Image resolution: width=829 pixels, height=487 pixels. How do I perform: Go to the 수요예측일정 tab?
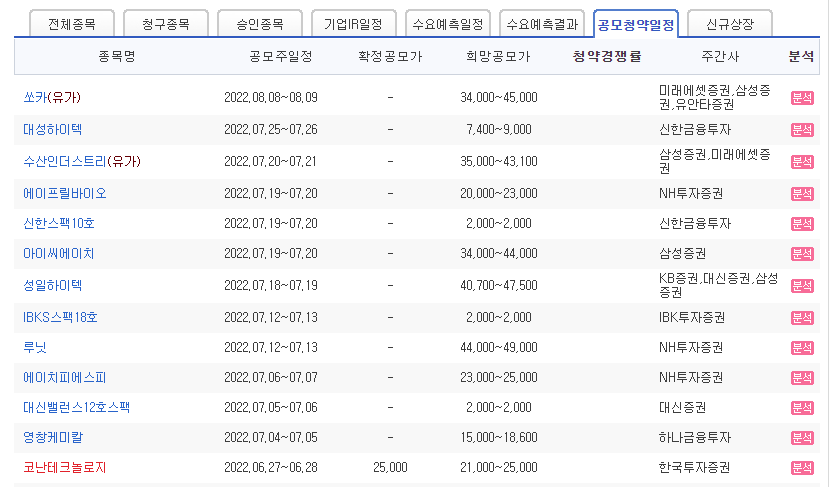click(x=448, y=24)
